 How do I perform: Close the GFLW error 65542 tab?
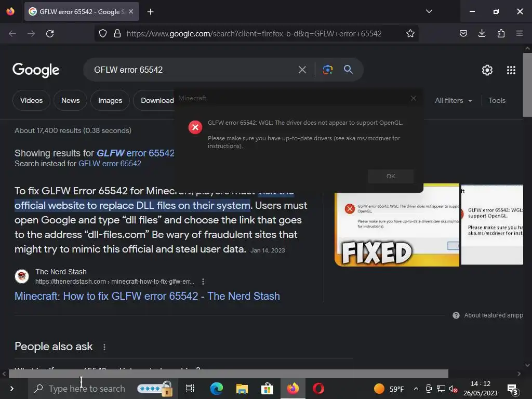[131, 11]
